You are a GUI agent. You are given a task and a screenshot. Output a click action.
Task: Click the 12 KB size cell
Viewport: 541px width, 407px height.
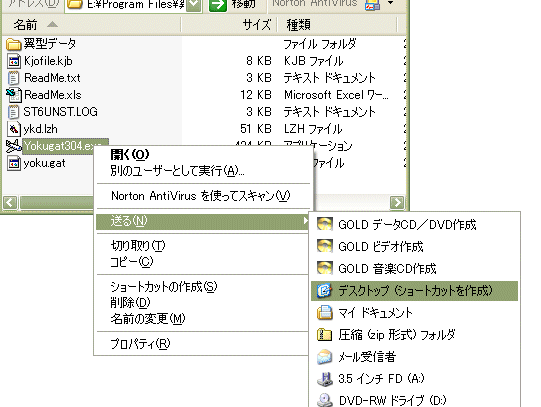point(256,95)
